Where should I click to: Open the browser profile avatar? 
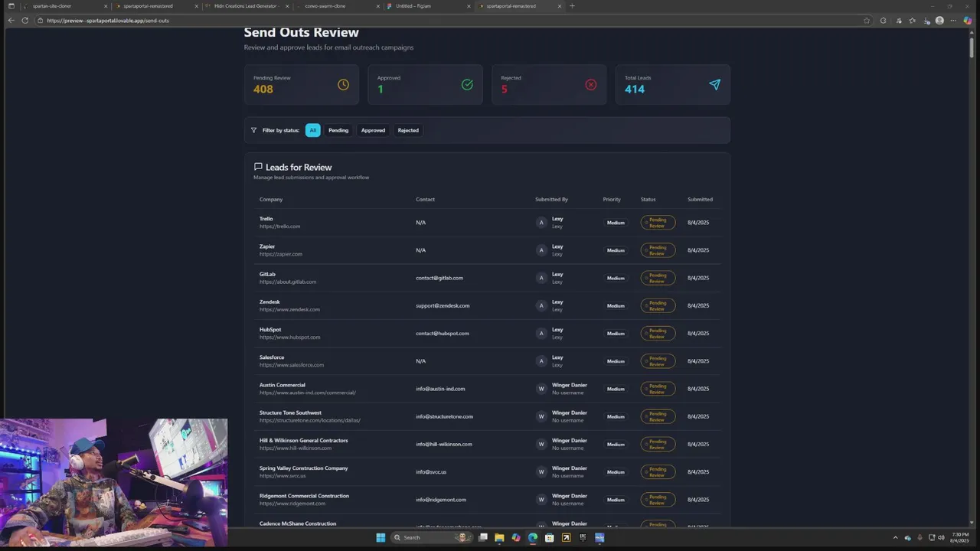(x=939, y=21)
